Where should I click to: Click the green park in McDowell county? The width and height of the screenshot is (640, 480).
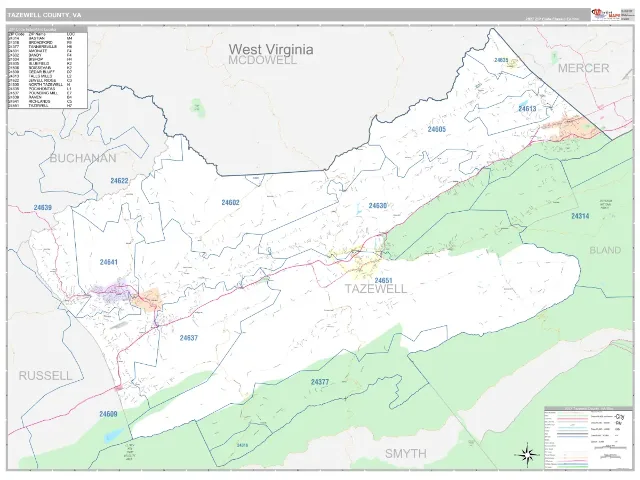tap(198, 107)
